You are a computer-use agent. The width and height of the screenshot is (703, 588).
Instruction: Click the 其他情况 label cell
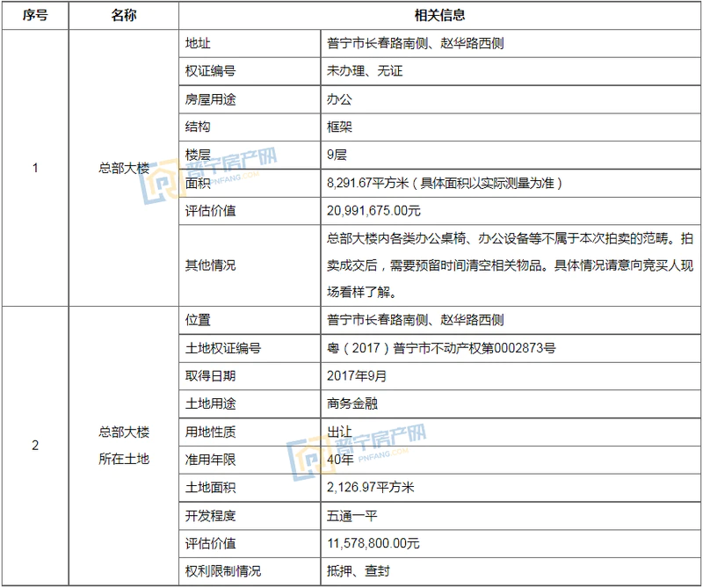coord(210,265)
